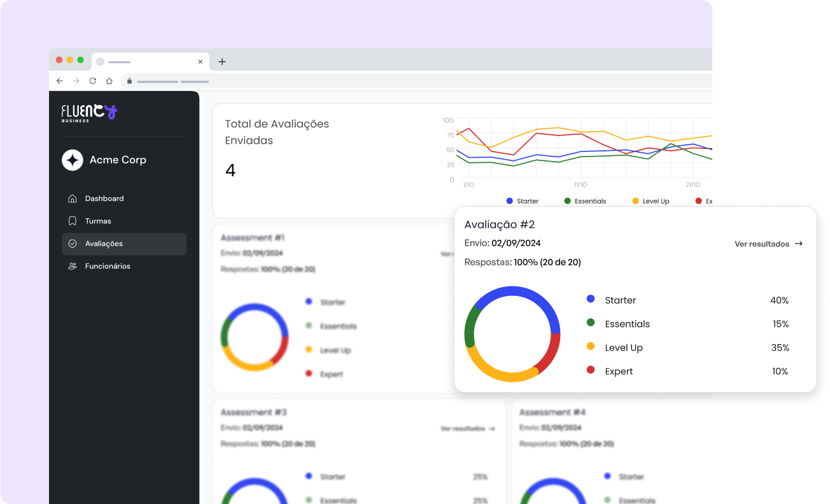The height and width of the screenshot is (504, 830).
Task: Select the Turmas bookmark icon
Action: pyautogui.click(x=73, y=221)
